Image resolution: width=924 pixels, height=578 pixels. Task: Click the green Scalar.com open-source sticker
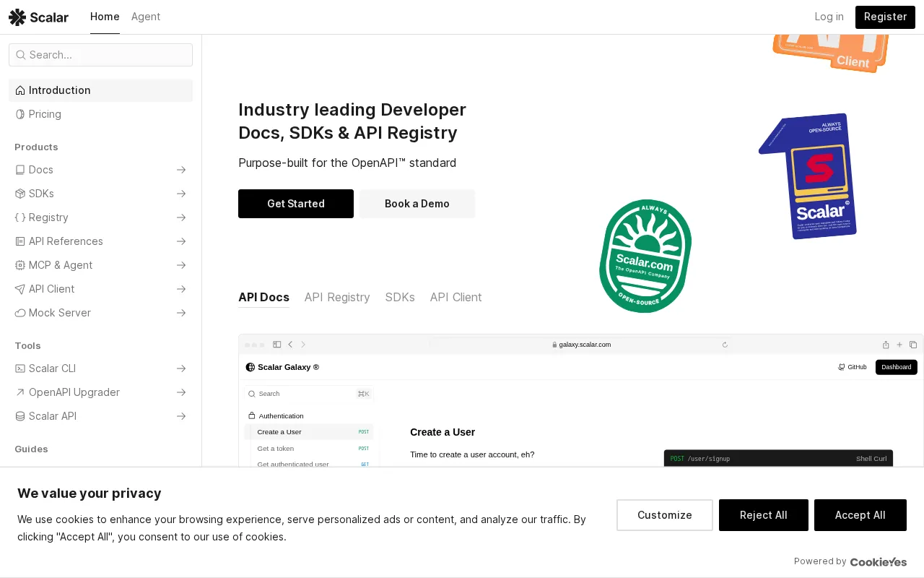click(645, 256)
